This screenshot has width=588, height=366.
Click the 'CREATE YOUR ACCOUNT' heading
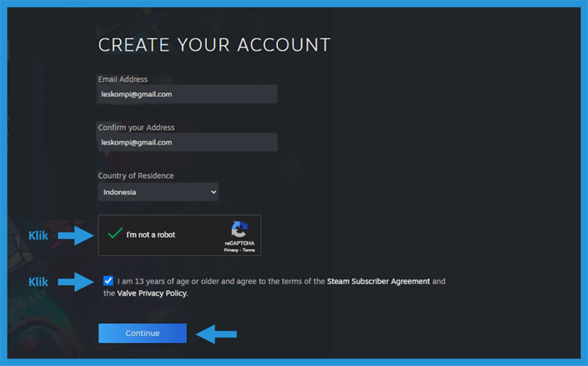(214, 45)
